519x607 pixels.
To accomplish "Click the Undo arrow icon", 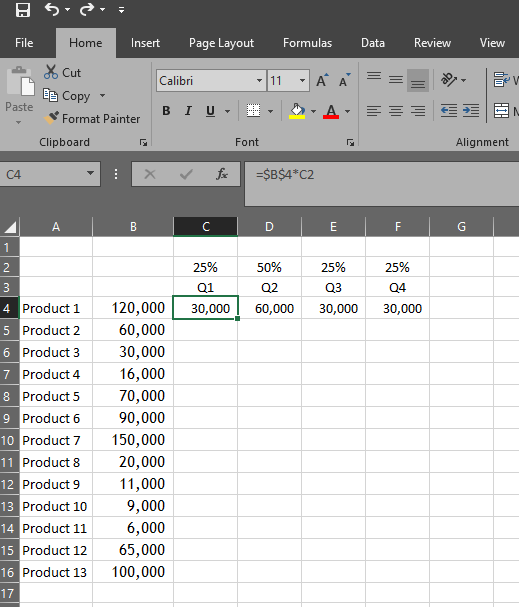I will tap(52, 9).
